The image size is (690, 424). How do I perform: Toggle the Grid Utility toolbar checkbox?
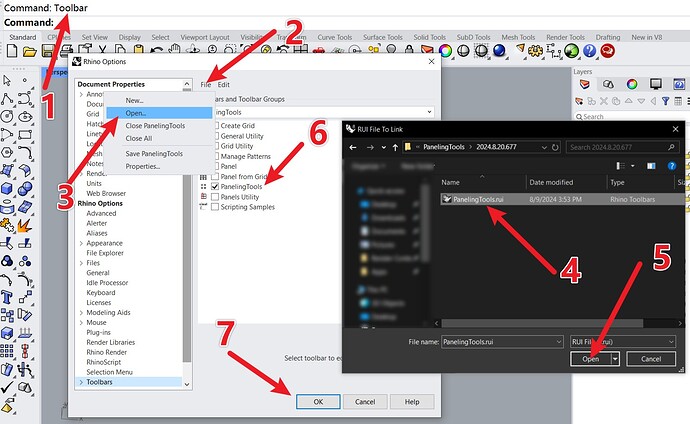coord(216,146)
